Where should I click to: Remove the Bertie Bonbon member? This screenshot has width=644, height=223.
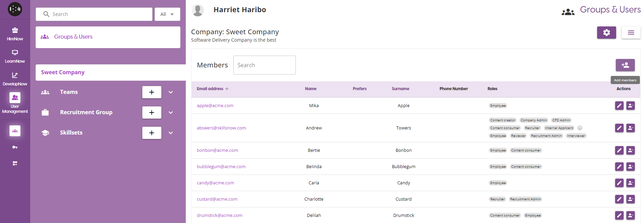tap(630, 150)
